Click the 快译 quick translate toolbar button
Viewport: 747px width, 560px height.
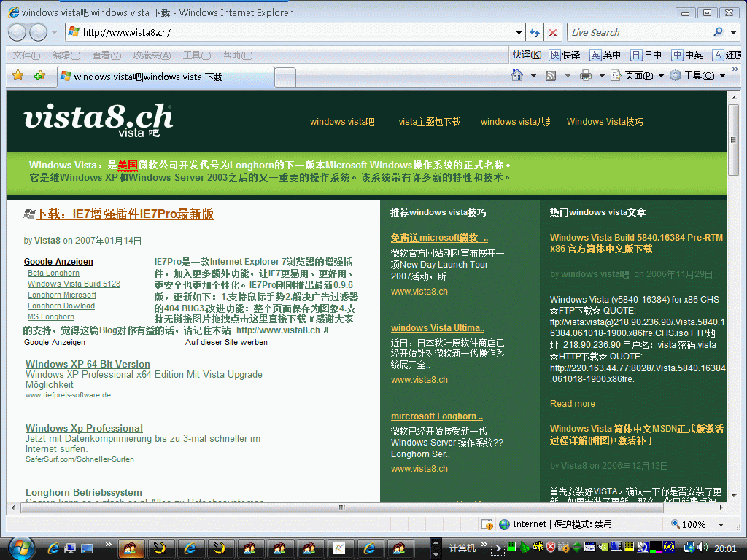click(x=565, y=55)
